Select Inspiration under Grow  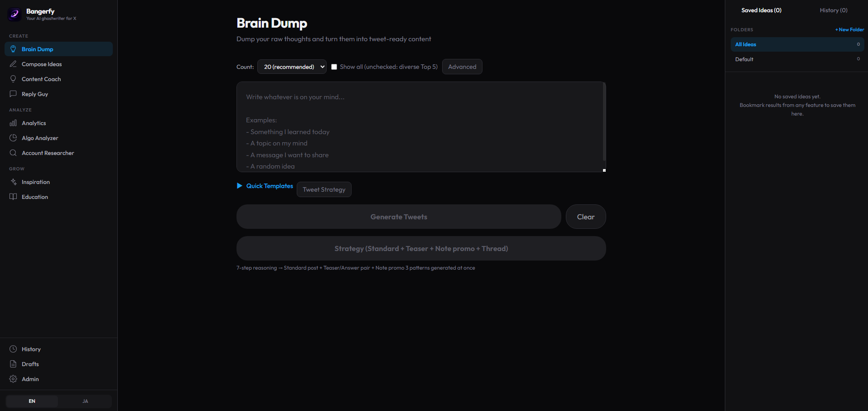[x=36, y=182]
